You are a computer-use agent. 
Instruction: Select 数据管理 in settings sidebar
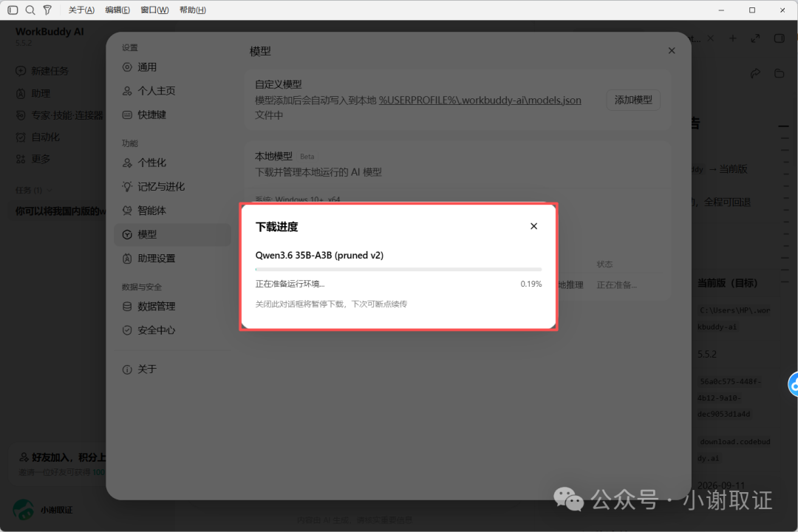coord(172,306)
